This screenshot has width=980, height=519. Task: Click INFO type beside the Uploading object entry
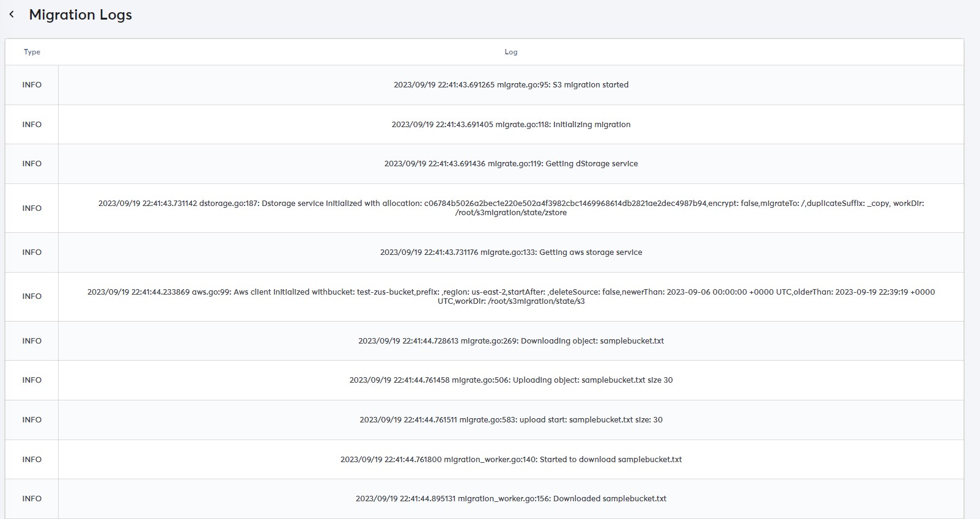[x=32, y=380]
